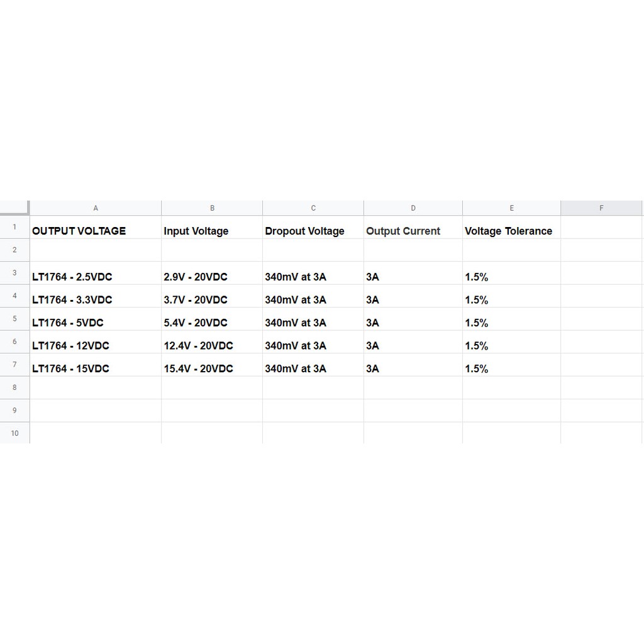644x644 pixels.
Task: Select column A header
Action: point(96,208)
